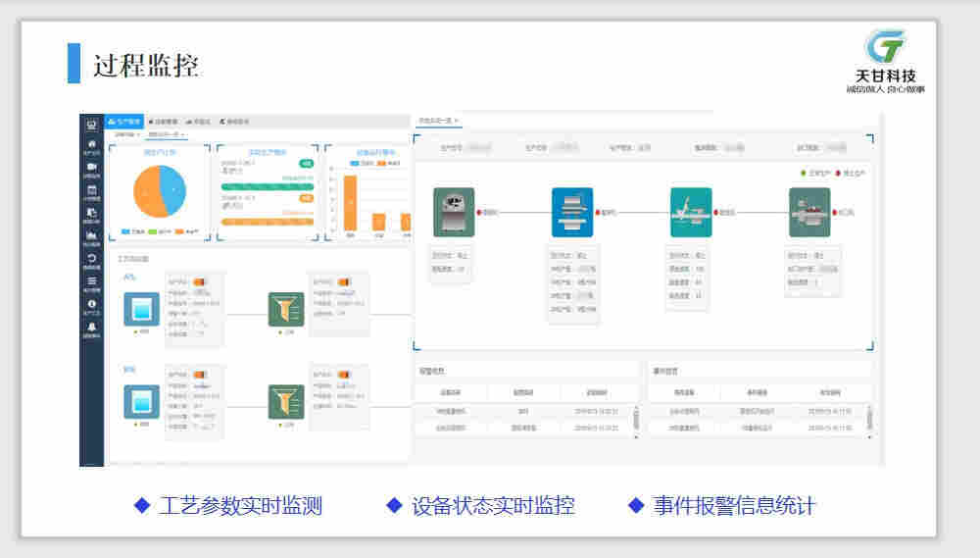This screenshot has width=980, height=558.
Task: Switch to second top navigation tab
Action: [x=163, y=122]
